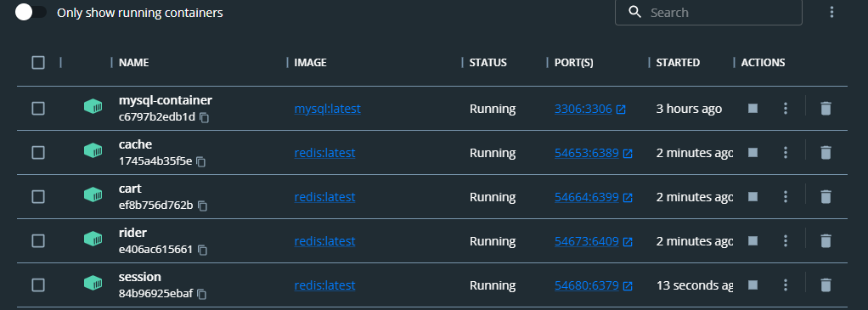The height and width of the screenshot is (310, 868).
Task: Copy rider container ID e406ac615661
Action: (x=203, y=251)
